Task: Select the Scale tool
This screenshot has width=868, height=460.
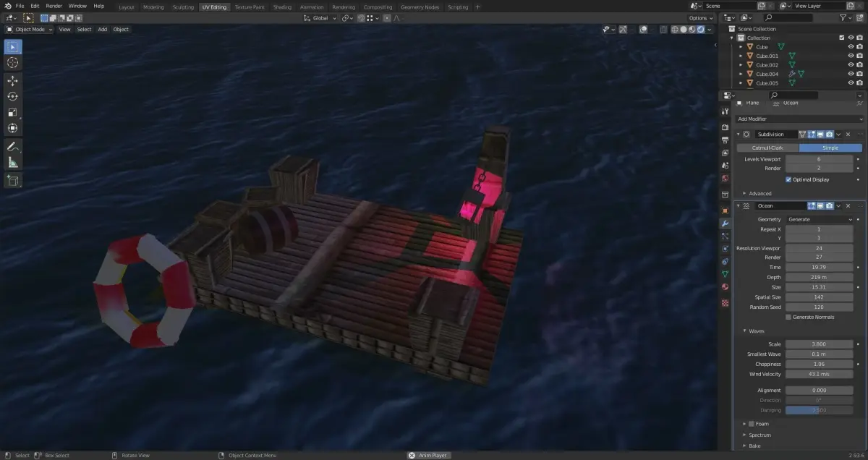Action: pyautogui.click(x=13, y=113)
